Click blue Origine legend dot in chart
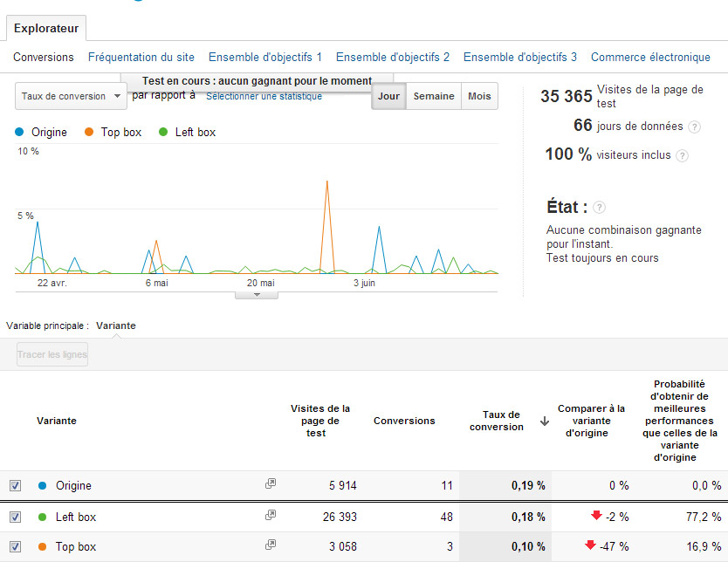728x562 pixels. click(19, 133)
